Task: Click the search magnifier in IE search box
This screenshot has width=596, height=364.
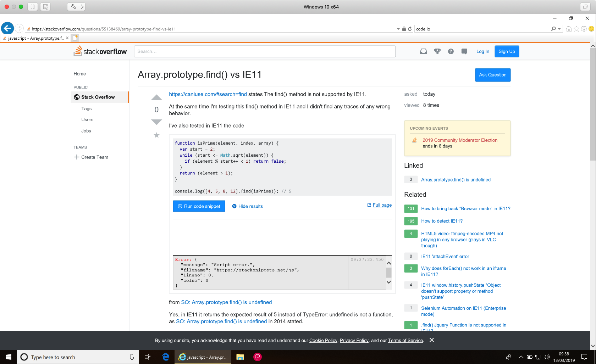Action: [553, 29]
